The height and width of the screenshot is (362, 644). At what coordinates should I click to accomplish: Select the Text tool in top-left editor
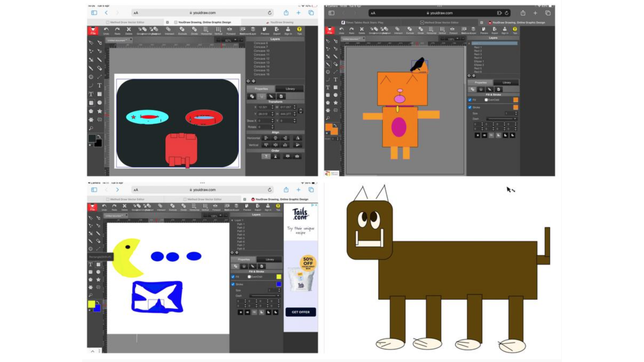point(99,86)
